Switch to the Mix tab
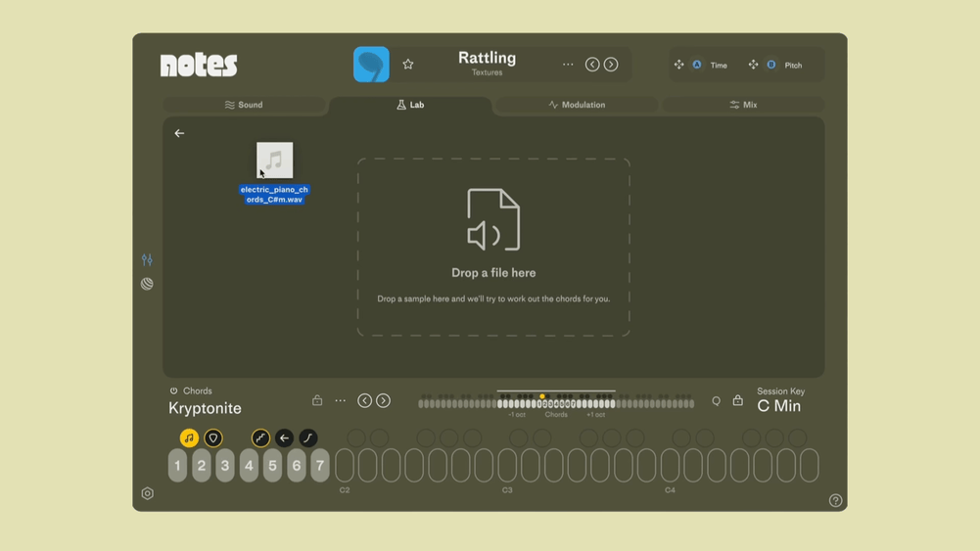The width and height of the screenshot is (980, 551). pyautogui.click(x=743, y=105)
